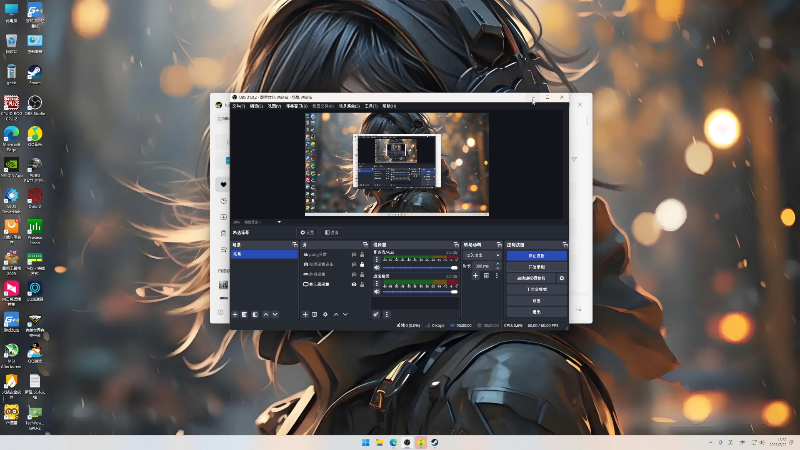
Task: Open the File menu in OBS
Action: tap(239, 106)
